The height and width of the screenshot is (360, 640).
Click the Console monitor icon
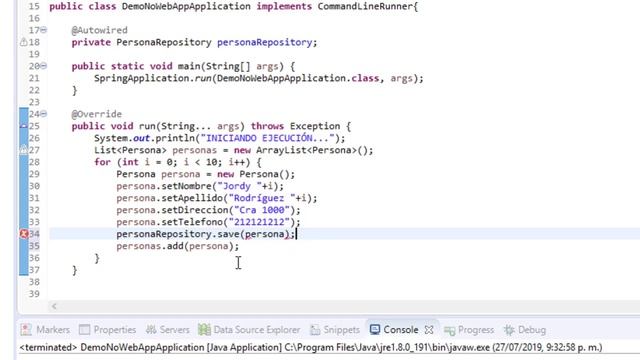[x=375, y=330]
